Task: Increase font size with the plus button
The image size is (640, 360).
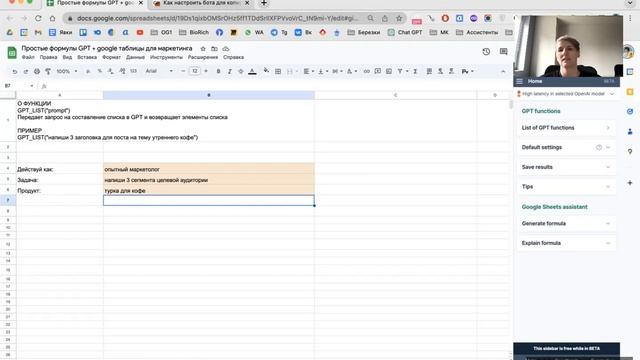Action: click(206, 71)
